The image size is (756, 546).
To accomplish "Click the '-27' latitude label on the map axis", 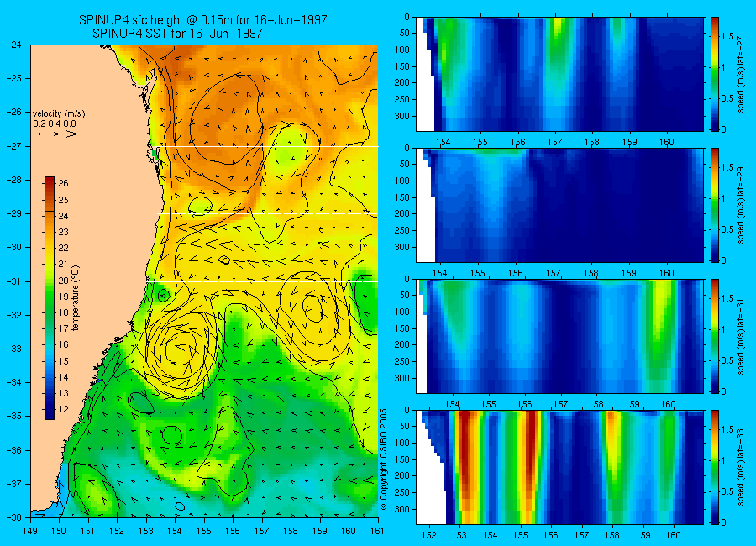I will pyautogui.click(x=13, y=146).
